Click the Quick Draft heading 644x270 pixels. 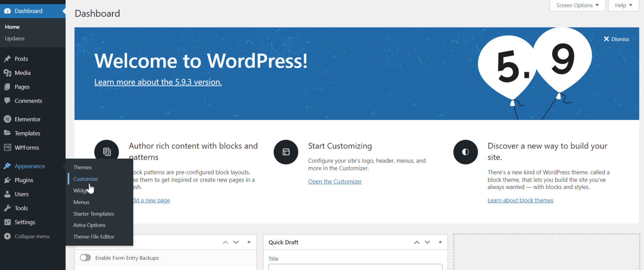click(283, 242)
